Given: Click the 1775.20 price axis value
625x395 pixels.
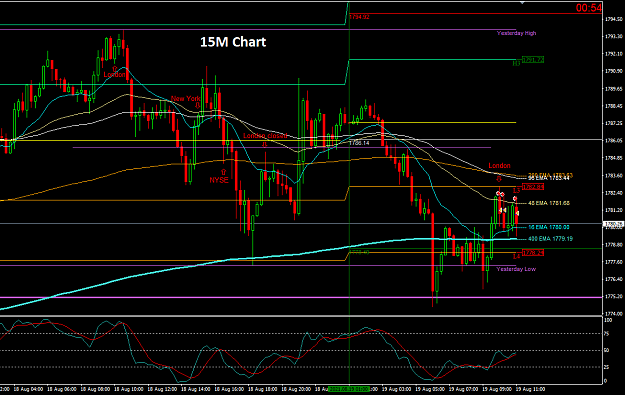Looking at the screenshot, I should click(x=614, y=297).
